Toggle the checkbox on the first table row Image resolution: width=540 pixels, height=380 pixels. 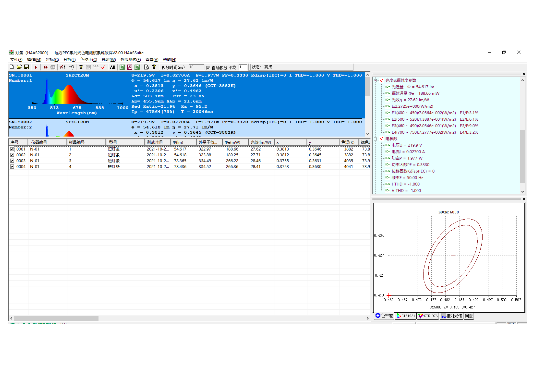click(x=12, y=150)
